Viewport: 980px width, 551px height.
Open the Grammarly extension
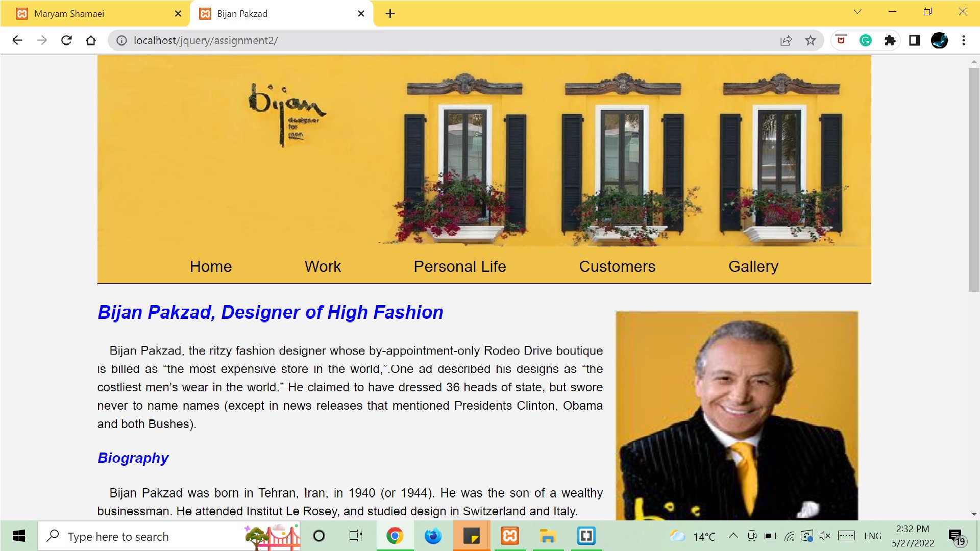[x=866, y=40]
